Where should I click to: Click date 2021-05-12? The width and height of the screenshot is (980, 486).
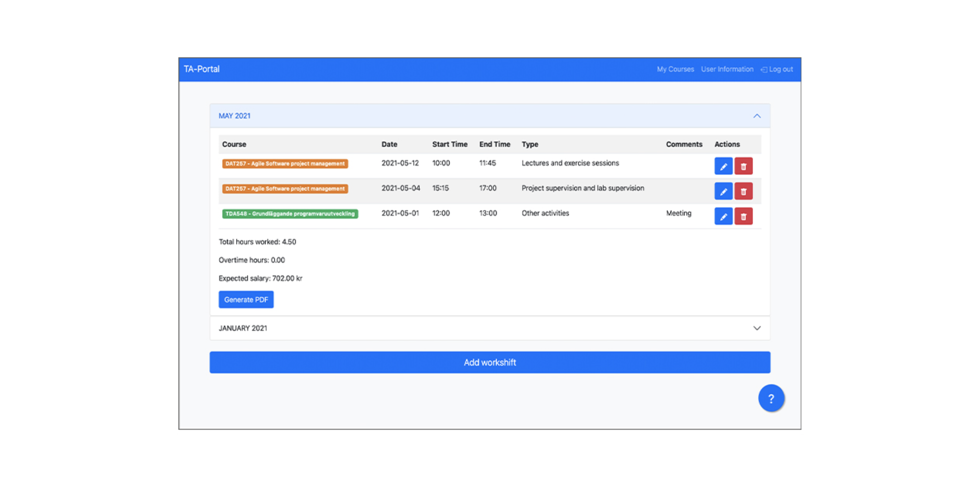click(400, 163)
